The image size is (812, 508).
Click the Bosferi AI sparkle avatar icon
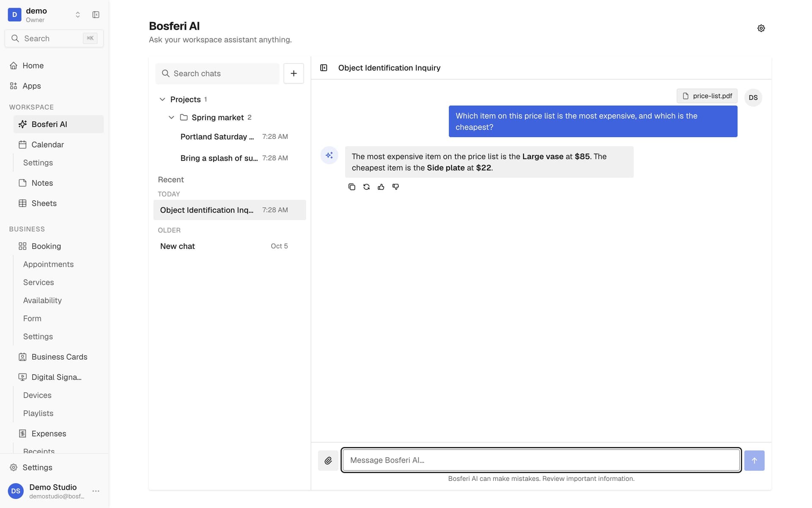point(329,155)
